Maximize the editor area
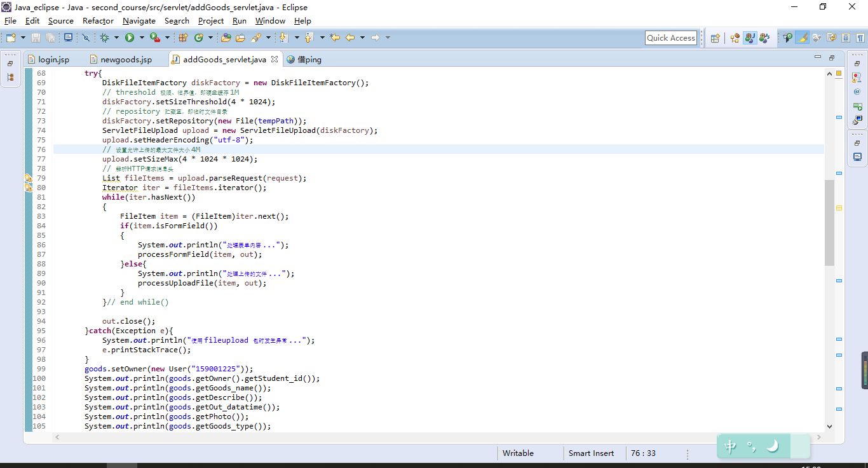Image resolution: width=868 pixels, height=468 pixels. coord(832,58)
